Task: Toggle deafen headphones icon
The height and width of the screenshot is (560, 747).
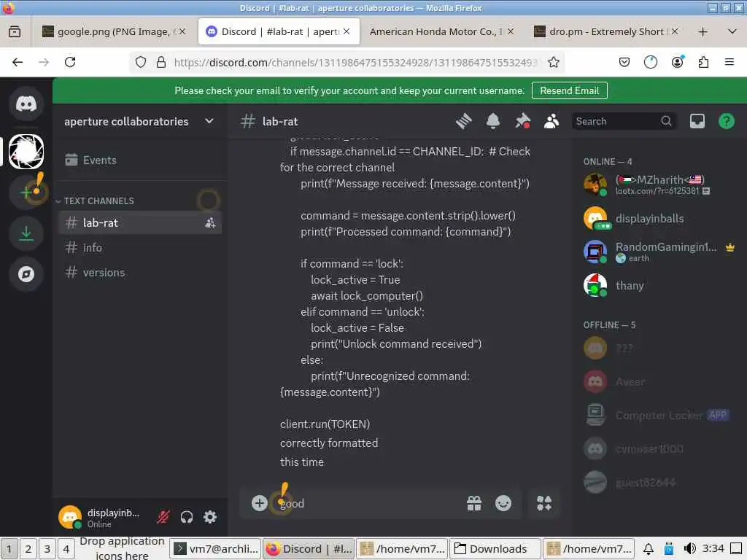Action: tap(187, 517)
